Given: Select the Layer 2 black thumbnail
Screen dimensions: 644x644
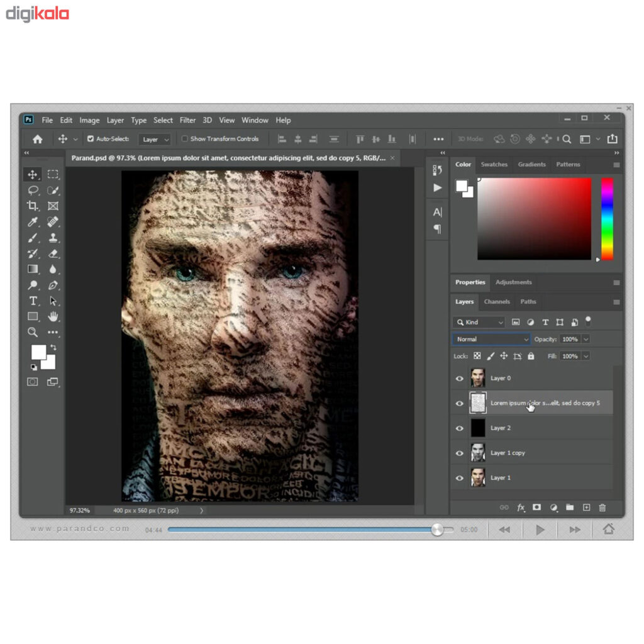Looking at the screenshot, I should (x=478, y=428).
